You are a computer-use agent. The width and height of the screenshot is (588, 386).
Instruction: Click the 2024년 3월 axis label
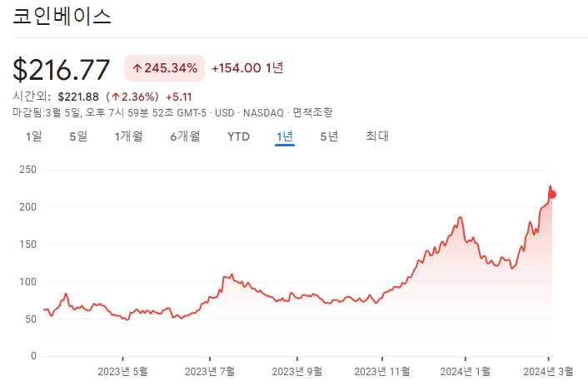tap(548, 371)
